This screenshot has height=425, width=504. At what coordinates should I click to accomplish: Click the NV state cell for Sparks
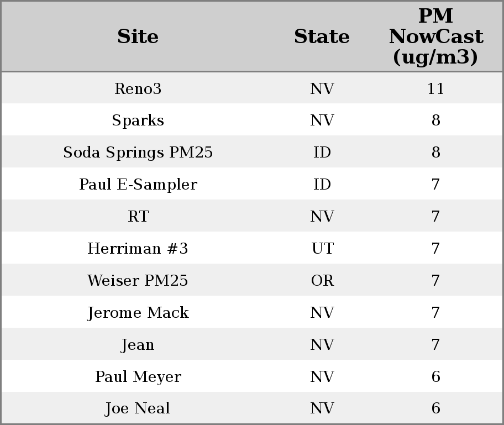[x=322, y=120]
